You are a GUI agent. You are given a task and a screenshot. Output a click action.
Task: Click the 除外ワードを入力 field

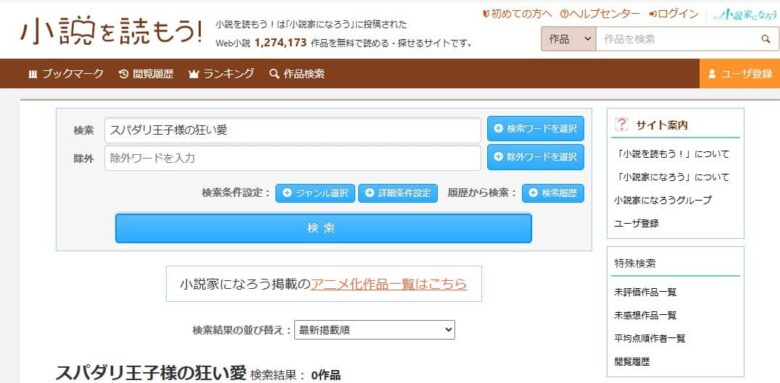292,158
